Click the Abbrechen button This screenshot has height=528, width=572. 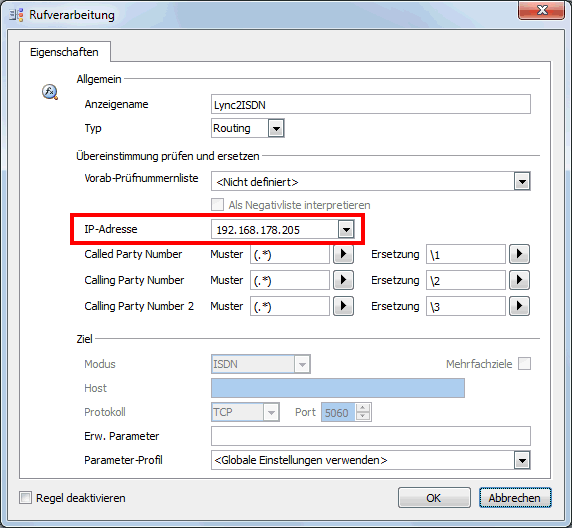click(515, 498)
